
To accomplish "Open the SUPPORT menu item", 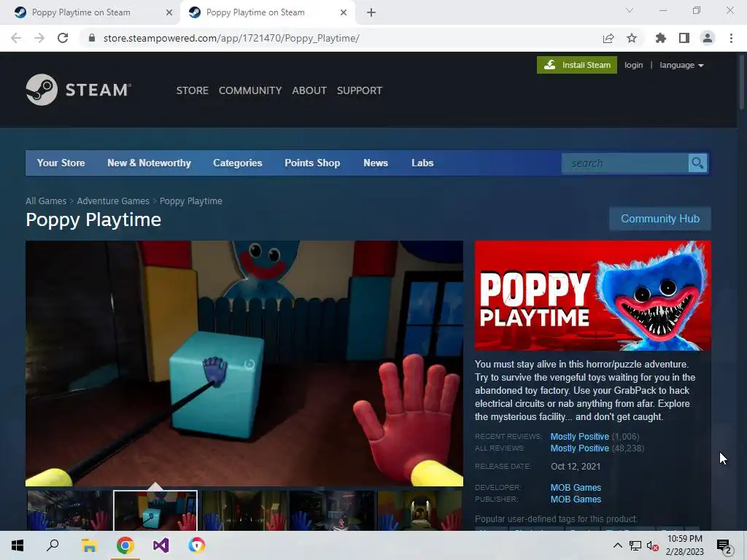I will tap(359, 90).
